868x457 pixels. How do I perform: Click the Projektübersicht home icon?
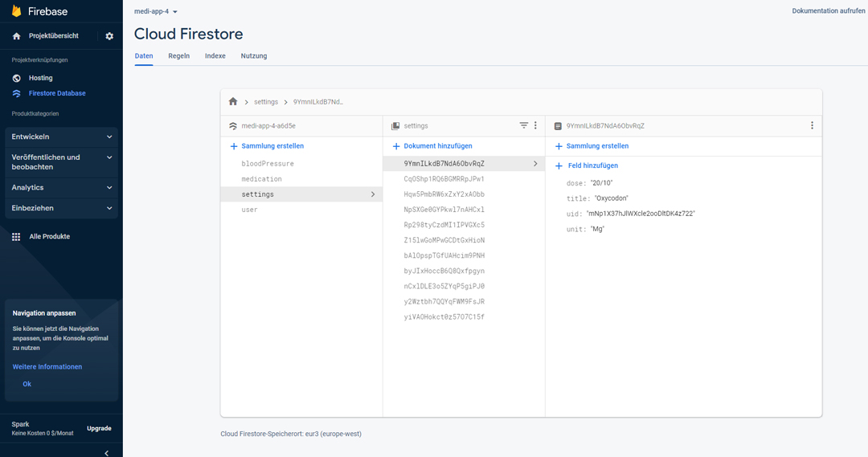click(17, 36)
